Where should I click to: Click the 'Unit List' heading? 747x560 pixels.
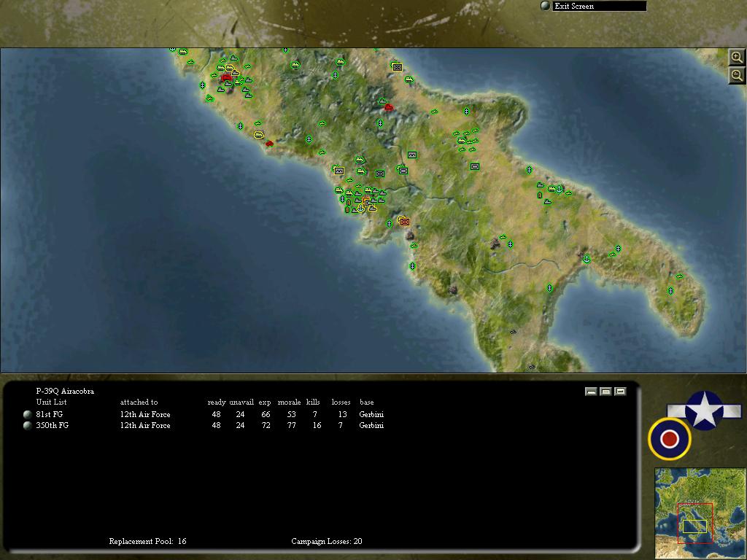pyautogui.click(x=52, y=402)
